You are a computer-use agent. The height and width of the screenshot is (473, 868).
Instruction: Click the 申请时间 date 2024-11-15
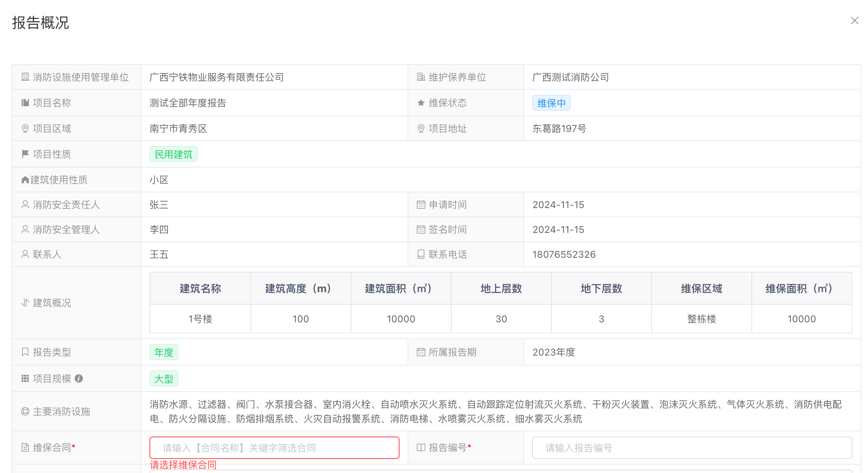coord(558,204)
